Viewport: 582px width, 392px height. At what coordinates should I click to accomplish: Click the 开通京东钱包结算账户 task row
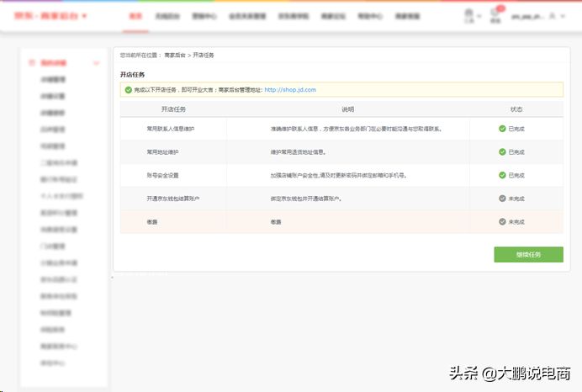click(x=341, y=199)
